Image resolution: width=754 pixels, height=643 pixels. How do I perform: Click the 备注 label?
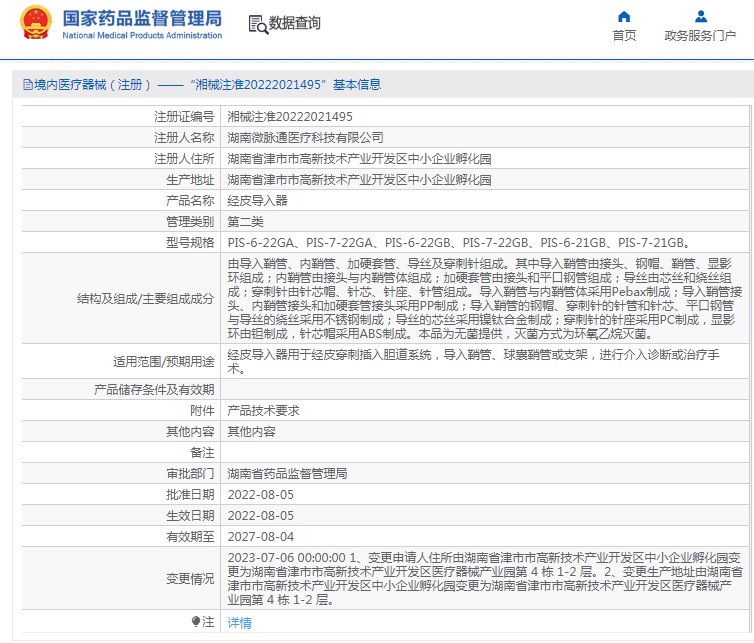click(x=202, y=453)
